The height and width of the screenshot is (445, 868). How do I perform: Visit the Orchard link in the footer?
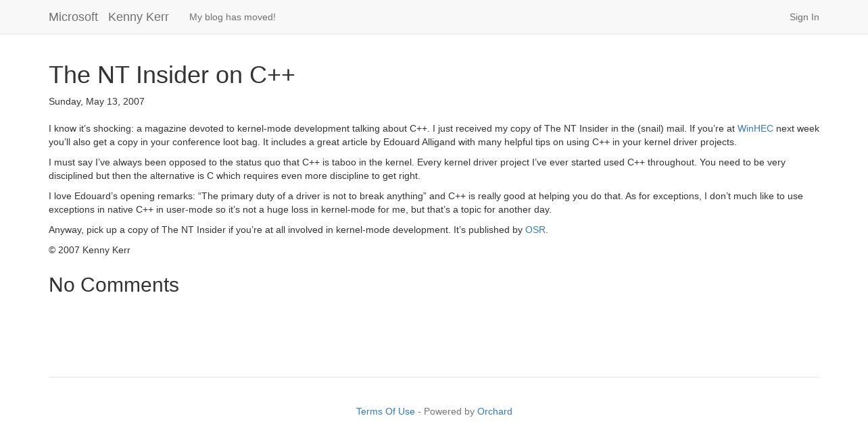pyautogui.click(x=494, y=411)
